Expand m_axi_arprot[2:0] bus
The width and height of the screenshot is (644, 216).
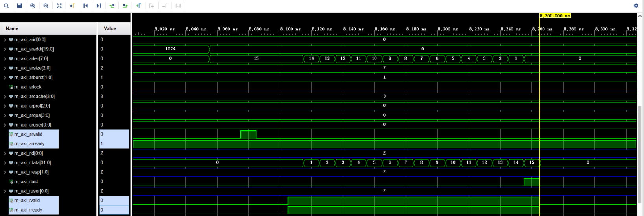pos(5,106)
